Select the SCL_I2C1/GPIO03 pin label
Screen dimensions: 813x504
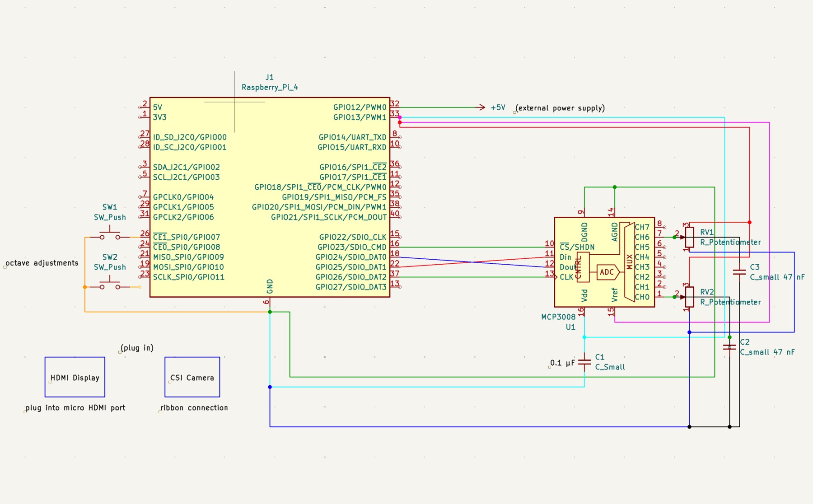point(187,177)
